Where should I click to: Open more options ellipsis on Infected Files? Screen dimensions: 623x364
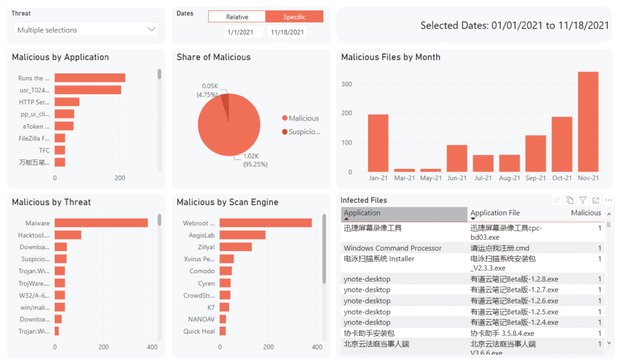point(608,200)
